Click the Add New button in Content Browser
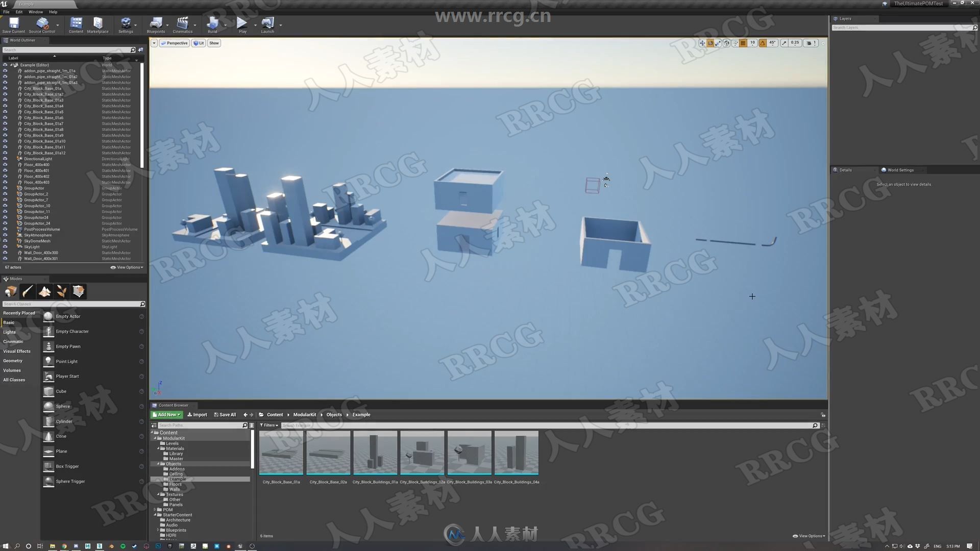980x551 pixels. (166, 414)
